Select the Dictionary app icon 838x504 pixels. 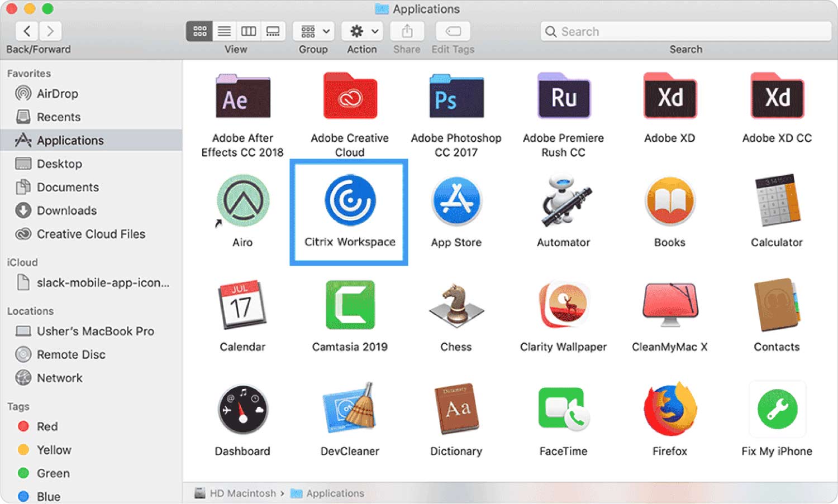tap(456, 409)
